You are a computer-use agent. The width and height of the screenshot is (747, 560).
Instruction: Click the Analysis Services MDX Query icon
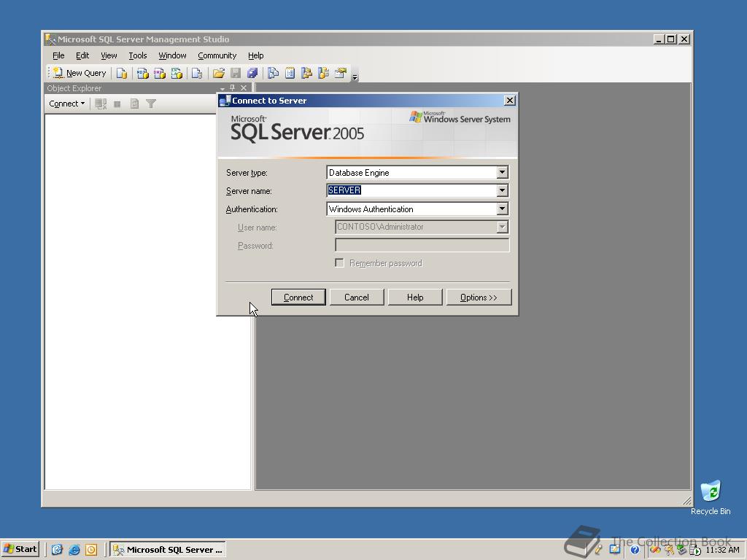tap(142, 73)
